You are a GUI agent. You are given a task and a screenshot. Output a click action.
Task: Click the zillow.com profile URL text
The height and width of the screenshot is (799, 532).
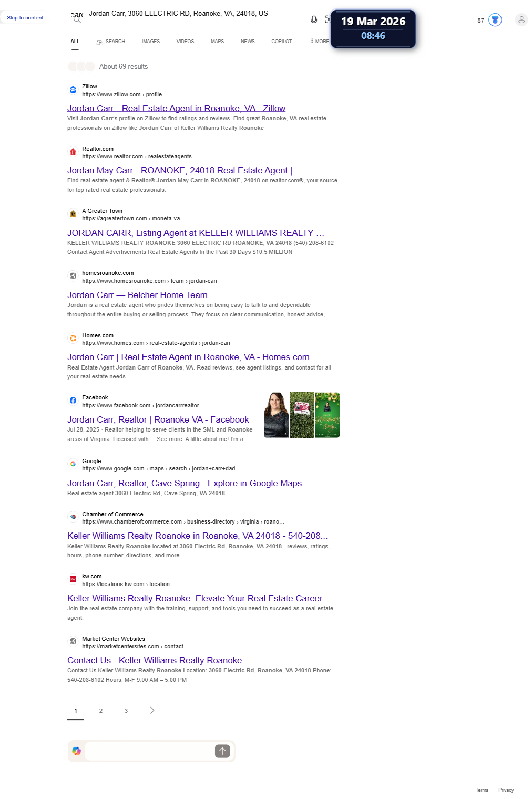click(122, 95)
